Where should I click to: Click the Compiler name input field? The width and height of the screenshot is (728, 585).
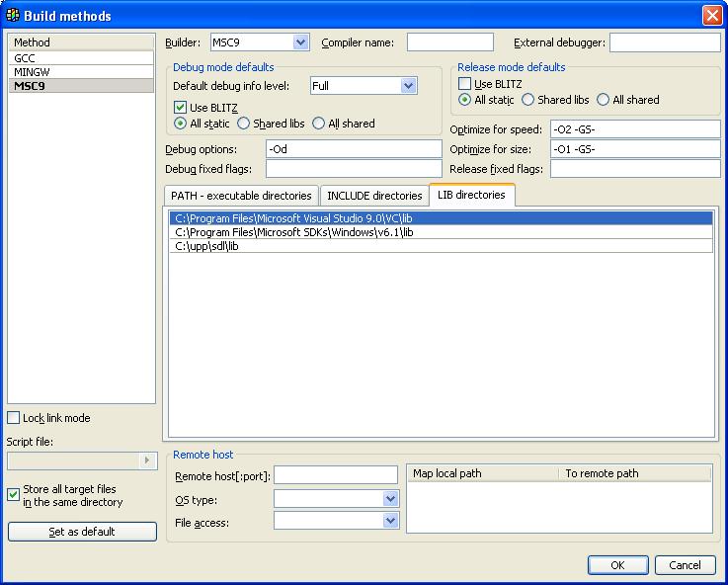tap(449, 42)
